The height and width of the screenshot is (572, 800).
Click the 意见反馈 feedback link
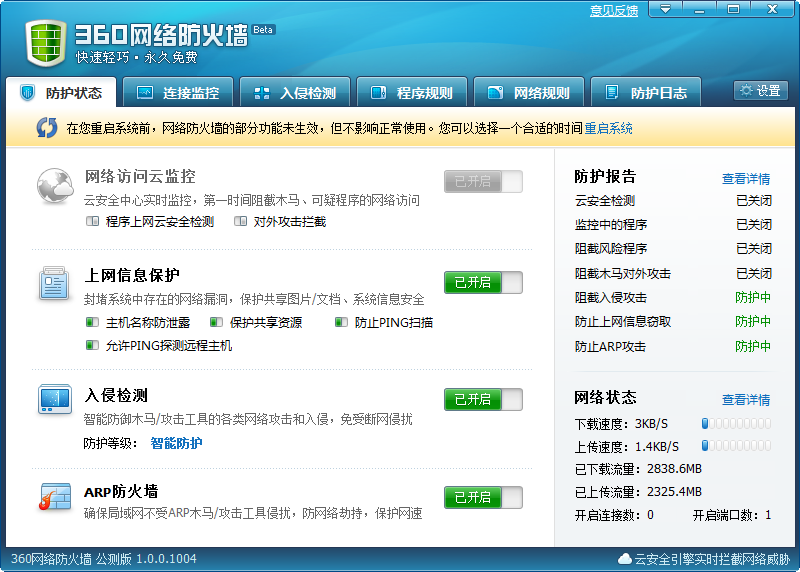[x=614, y=11]
